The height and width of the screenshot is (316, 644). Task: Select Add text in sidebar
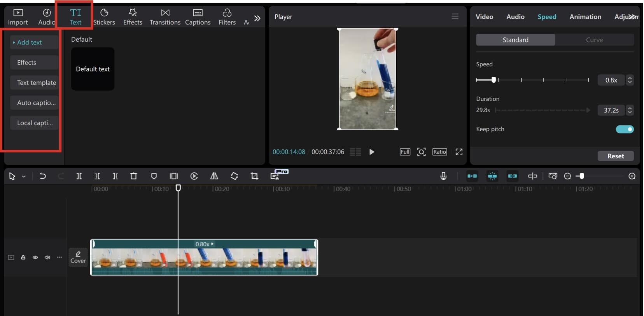tap(34, 42)
